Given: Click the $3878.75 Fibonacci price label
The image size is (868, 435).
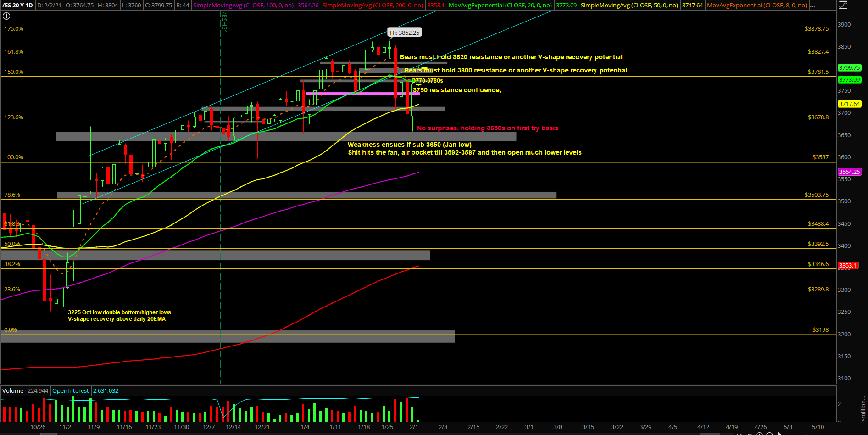Looking at the screenshot, I should (x=817, y=29).
